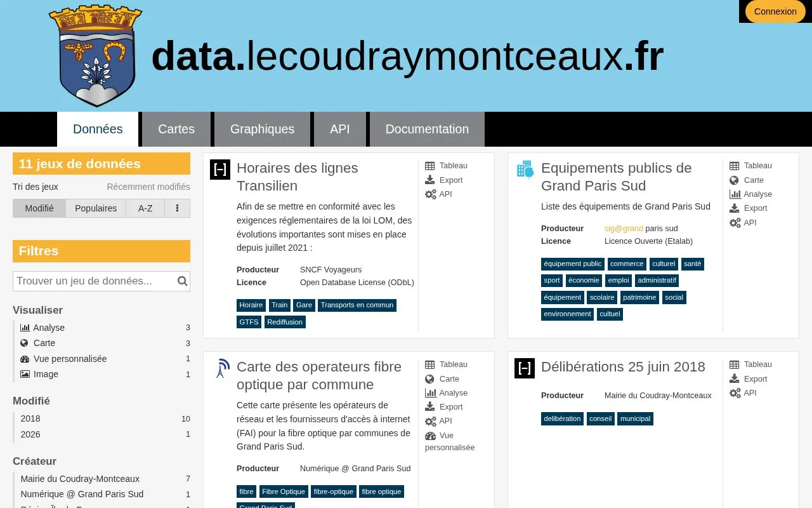Filter by Vue personnalisée visualisation
Viewport: 812px width, 508px height.
[x=105, y=359]
